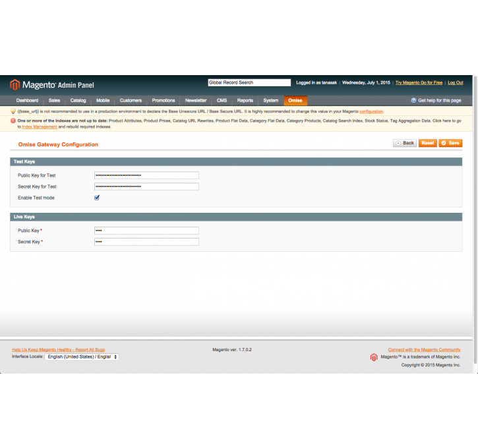The height and width of the screenshot is (448, 478).
Task: Toggle Enable Test mode checkbox
Action: click(x=97, y=198)
